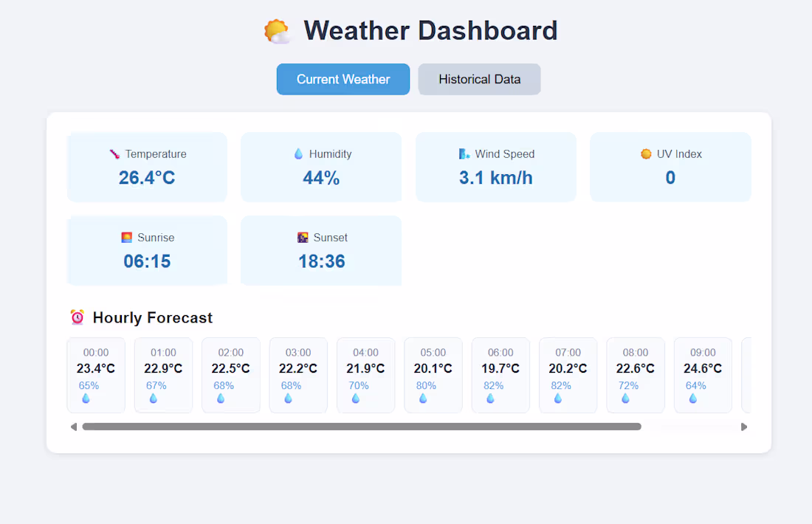Click the Weather Dashboard title text
Image resolution: width=812 pixels, height=524 pixels.
pyautogui.click(x=432, y=30)
